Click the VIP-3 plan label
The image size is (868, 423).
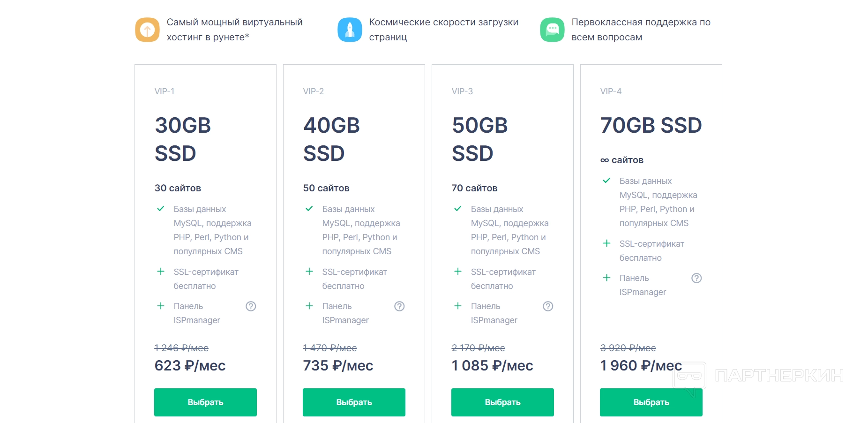[462, 91]
